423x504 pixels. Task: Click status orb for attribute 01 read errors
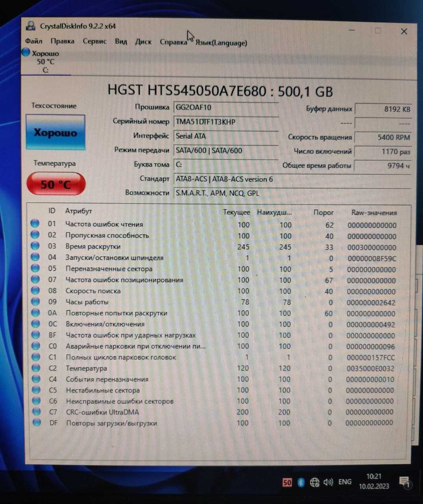coord(35,224)
